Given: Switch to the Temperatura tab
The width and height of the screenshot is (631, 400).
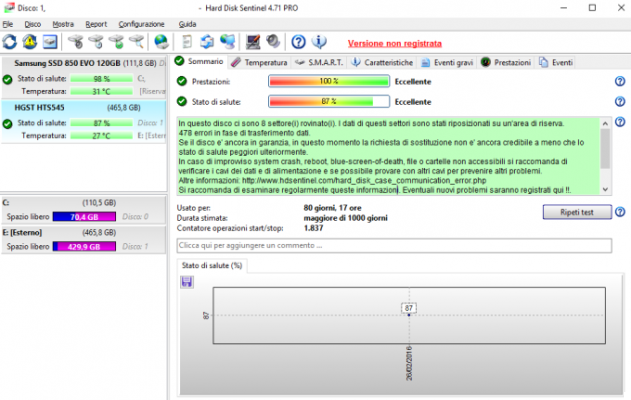Looking at the screenshot, I should point(260,63).
